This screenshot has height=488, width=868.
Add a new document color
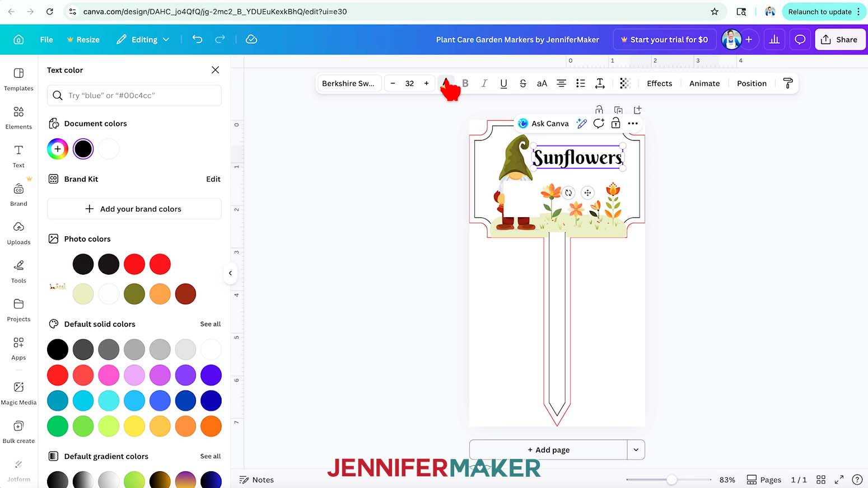click(58, 149)
